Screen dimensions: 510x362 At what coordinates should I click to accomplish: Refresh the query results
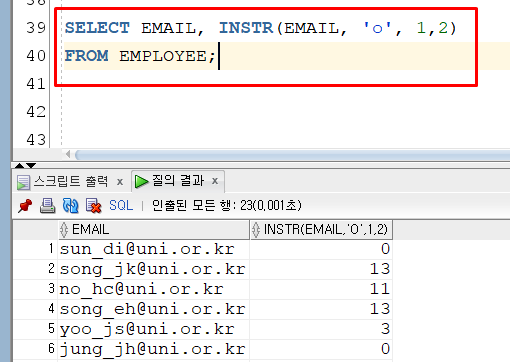pyautogui.click(x=70, y=206)
